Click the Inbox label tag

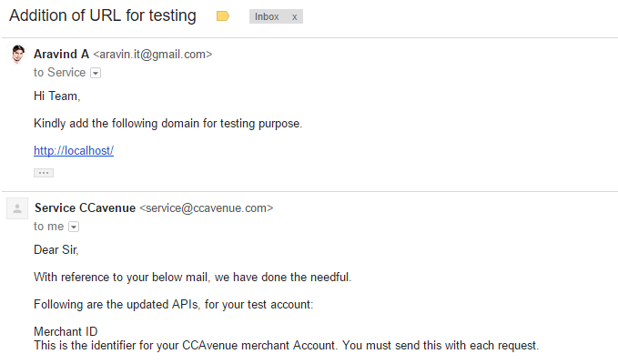click(267, 16)
